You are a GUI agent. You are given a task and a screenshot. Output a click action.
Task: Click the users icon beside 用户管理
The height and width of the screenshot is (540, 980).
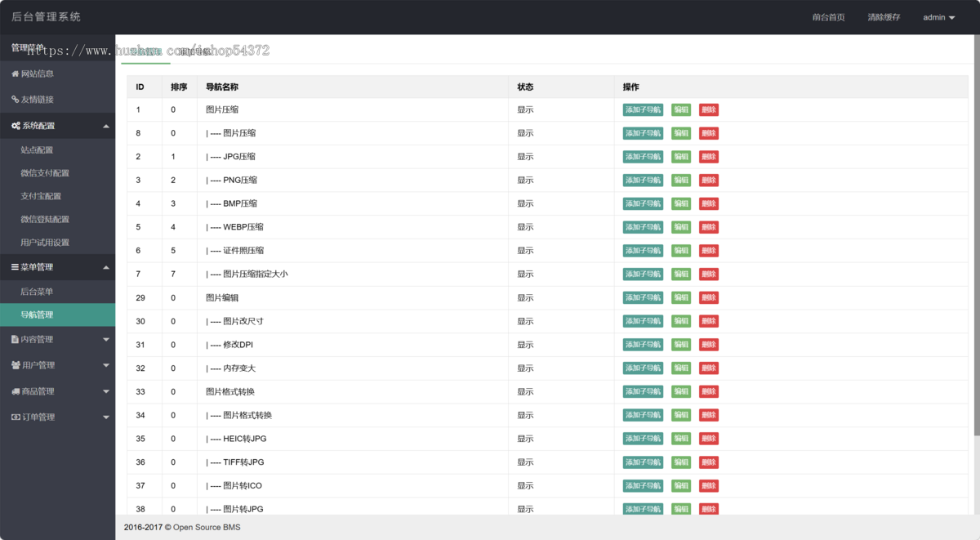point(16,365)
